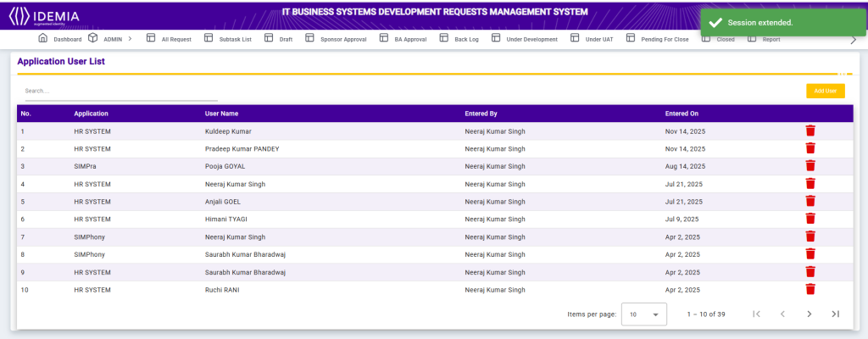This screenshot has width=868, height=339.
Task: Delete the Kuldeep Kumar user row
Action: point(810,131)
